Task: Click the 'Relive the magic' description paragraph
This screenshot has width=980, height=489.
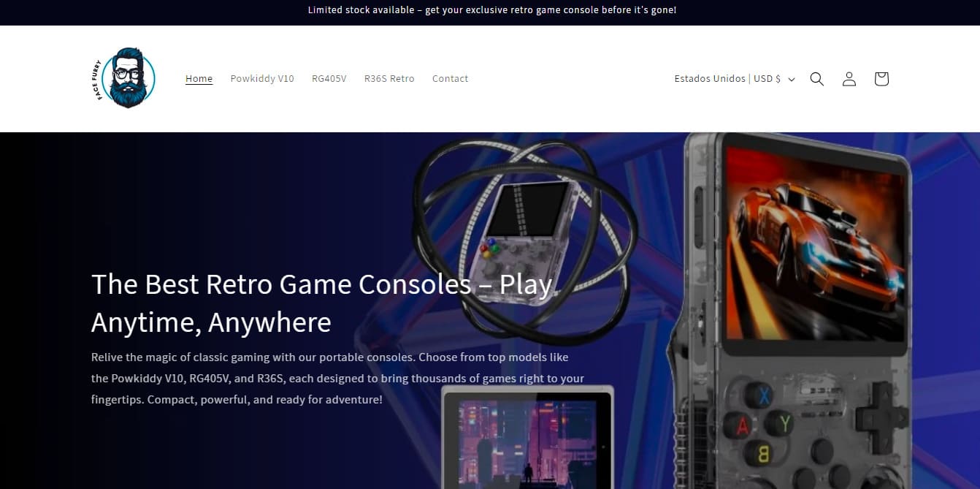Action: click(x=337, y=379)
